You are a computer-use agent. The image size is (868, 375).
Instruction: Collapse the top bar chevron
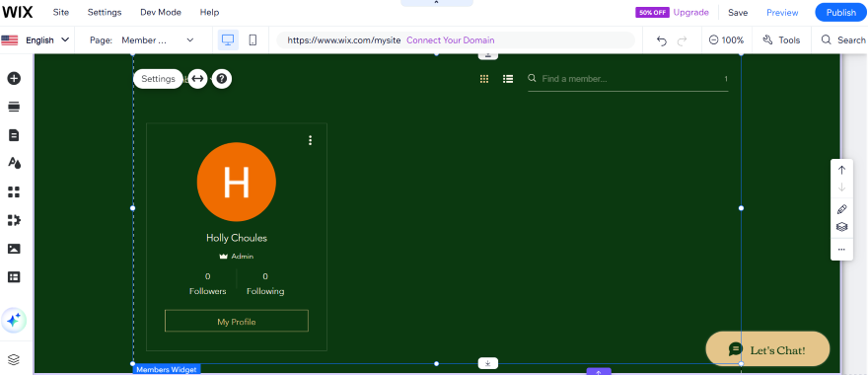(436, 3)
